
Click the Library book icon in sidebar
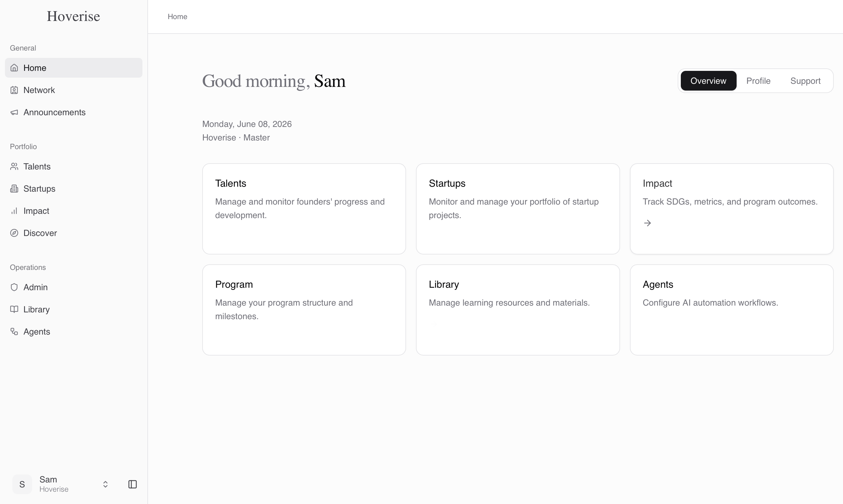point(14,309)
